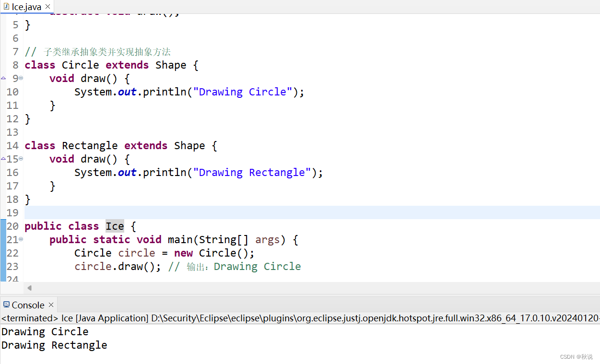The image size is (600, 364).
Task: Click method name "main" on line 21
Action: [x=180, y=240]
